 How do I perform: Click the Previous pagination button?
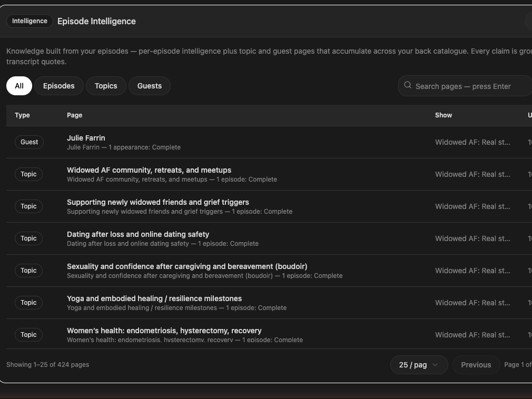476,365
